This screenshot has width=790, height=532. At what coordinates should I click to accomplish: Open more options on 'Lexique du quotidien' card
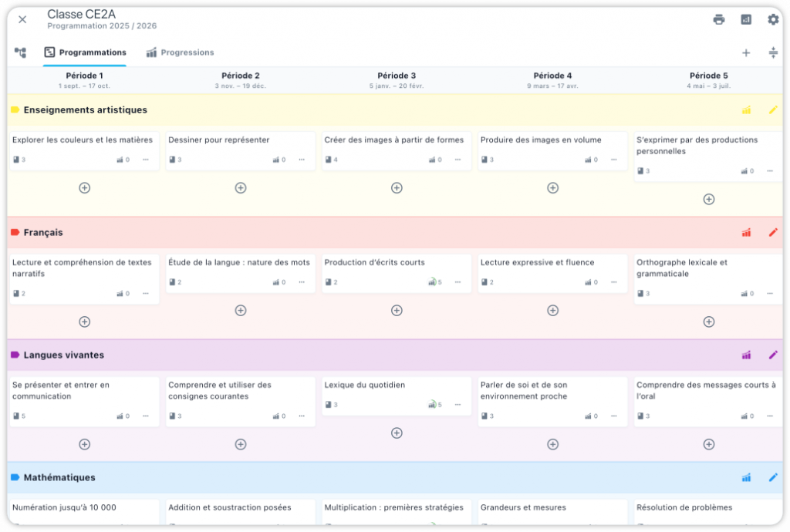click(x=457, y=405)
